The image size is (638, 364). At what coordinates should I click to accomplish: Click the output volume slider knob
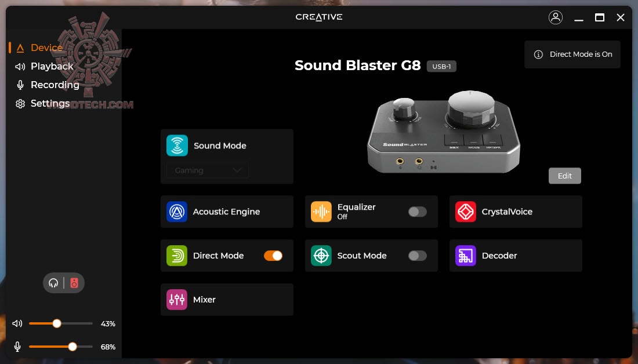pyautogui.click(x=57, y=323)
